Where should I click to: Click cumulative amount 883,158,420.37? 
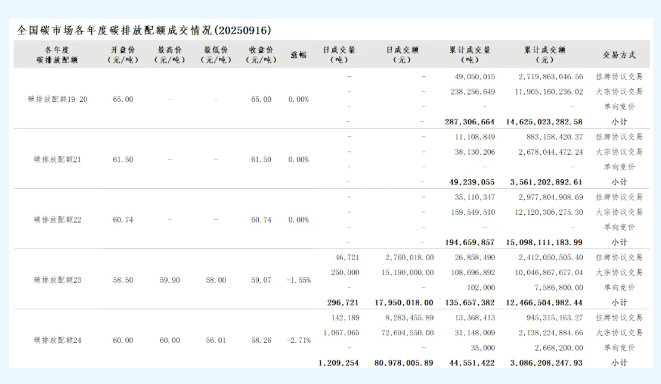coord(554,137)
